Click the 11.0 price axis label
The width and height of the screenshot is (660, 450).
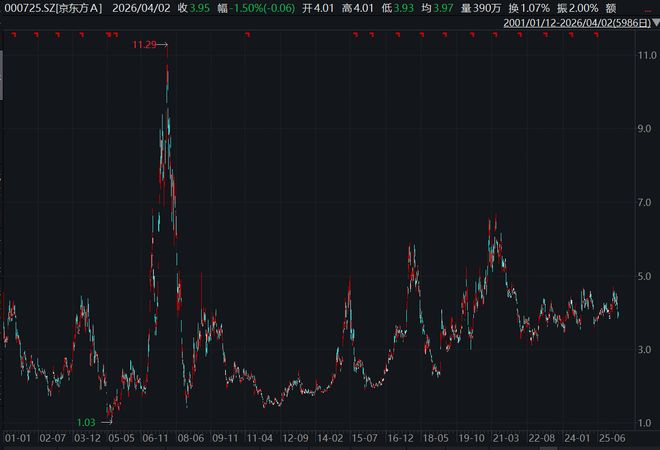(646, 55)
